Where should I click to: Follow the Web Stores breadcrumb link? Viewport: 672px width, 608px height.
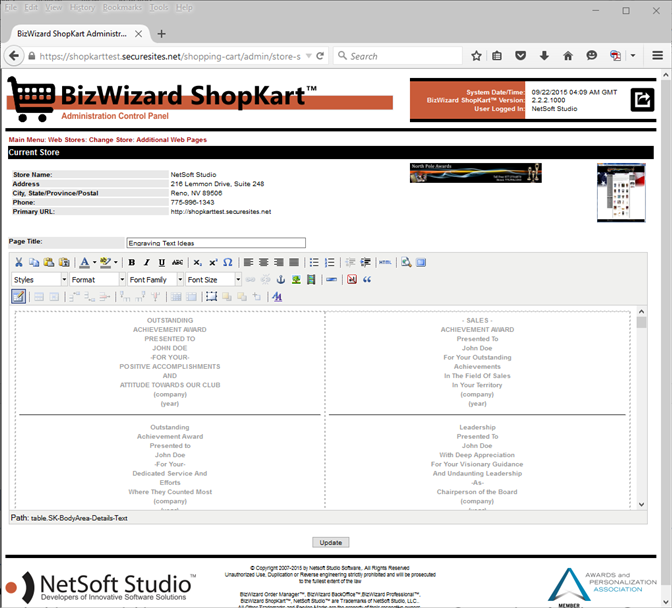pos(66,140)
